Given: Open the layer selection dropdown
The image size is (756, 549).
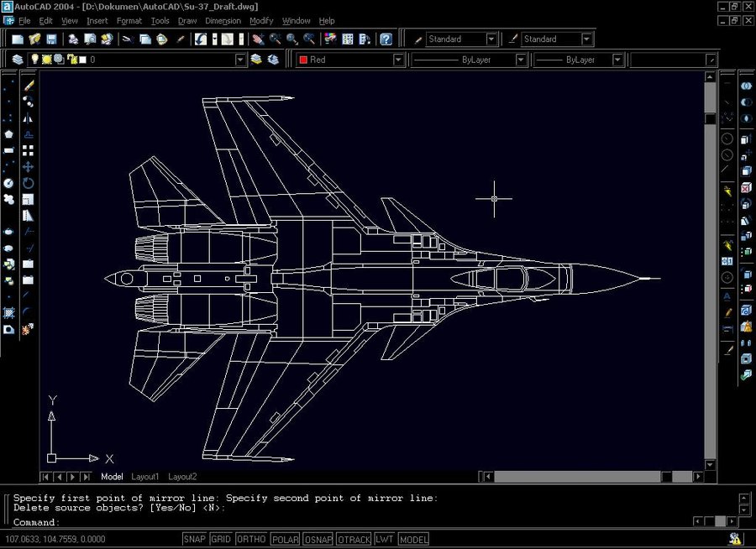Looking at the screenshot, I should click(239, 60).
